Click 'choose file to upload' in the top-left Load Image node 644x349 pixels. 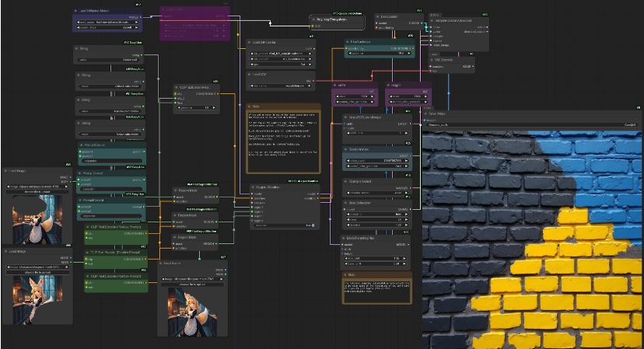pyautogui.click(x=37, y=190)
